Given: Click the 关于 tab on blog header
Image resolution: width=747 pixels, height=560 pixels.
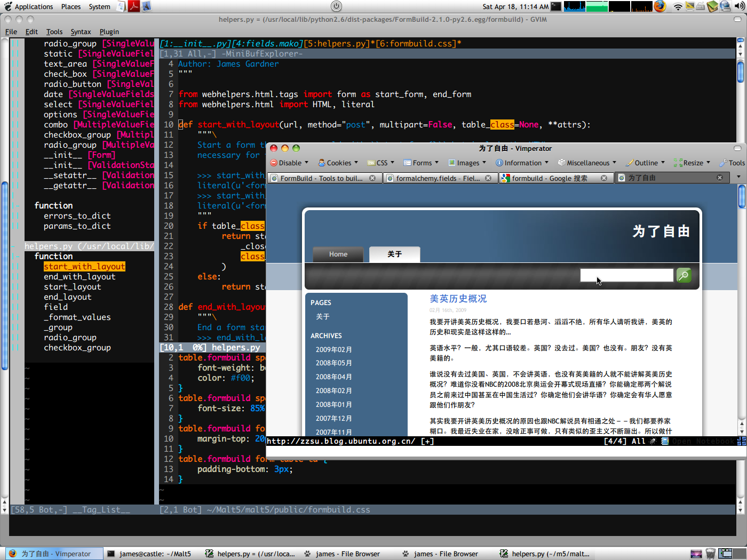Looking at the screenshot, I should tap(395, 254).
